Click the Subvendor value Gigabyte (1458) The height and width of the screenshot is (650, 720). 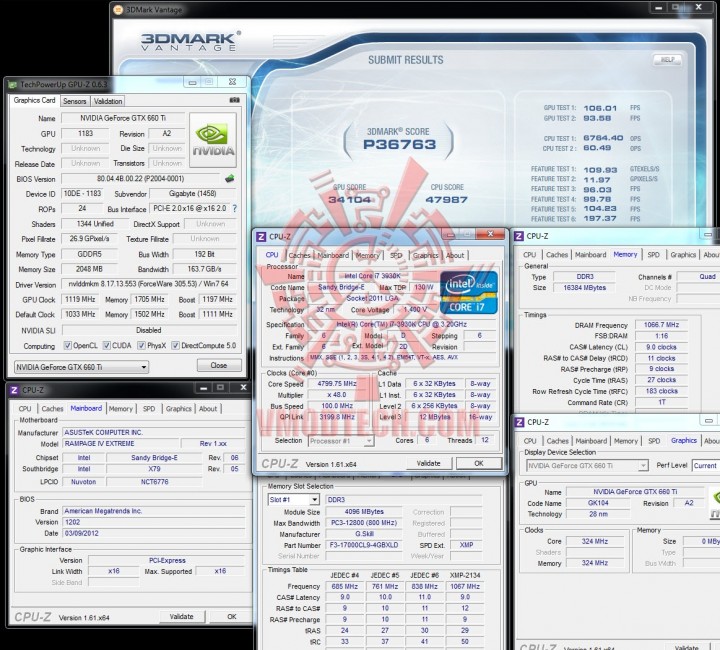(x=192, y=194)
